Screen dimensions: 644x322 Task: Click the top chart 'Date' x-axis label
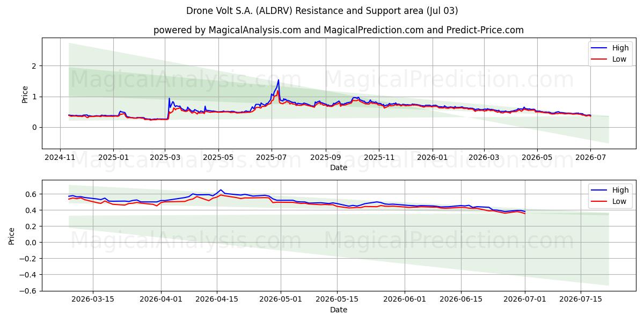(339, 167)
